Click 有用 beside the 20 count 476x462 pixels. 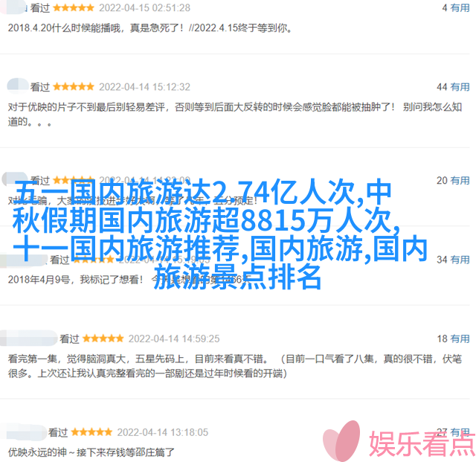pos(460,181)
